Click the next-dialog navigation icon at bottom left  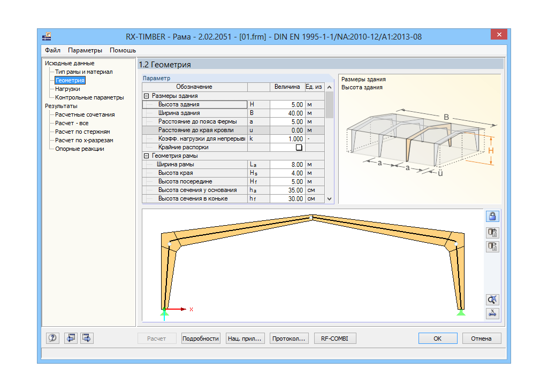coord(87,338)
